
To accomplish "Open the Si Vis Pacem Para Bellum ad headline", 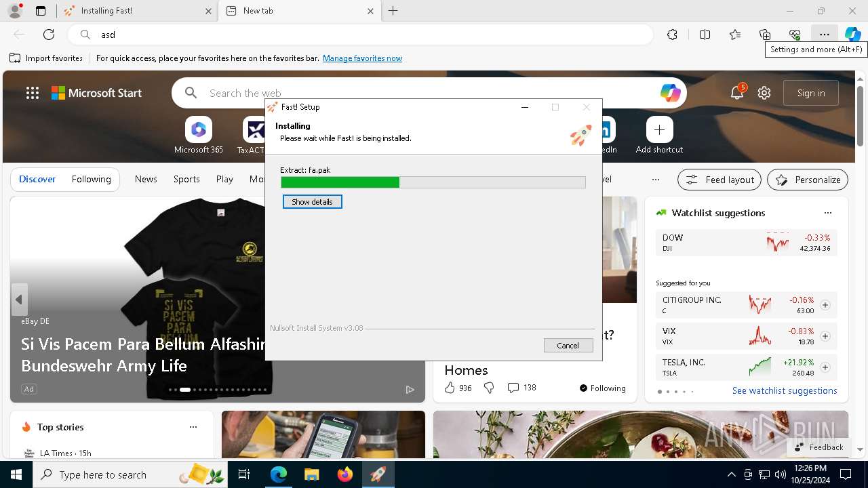I will tap(142, 354).
